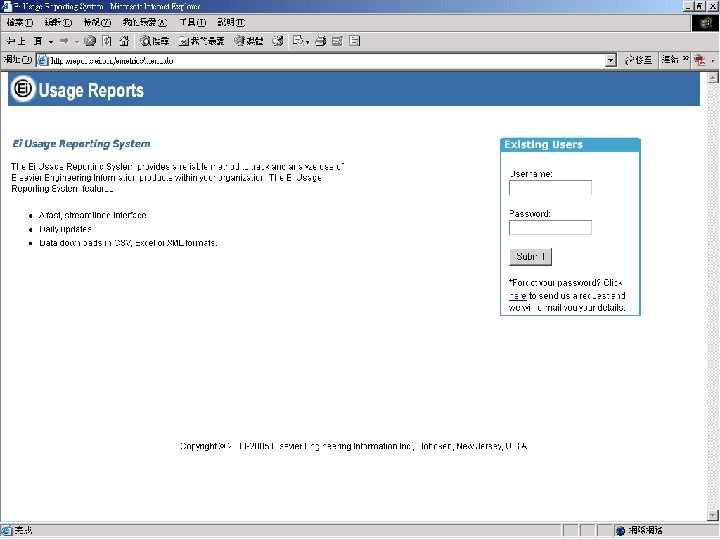This screenshot has height=540, width=720.
Task: Open the Edit menu
Action: pyautogui.click(x=58, y=22)
